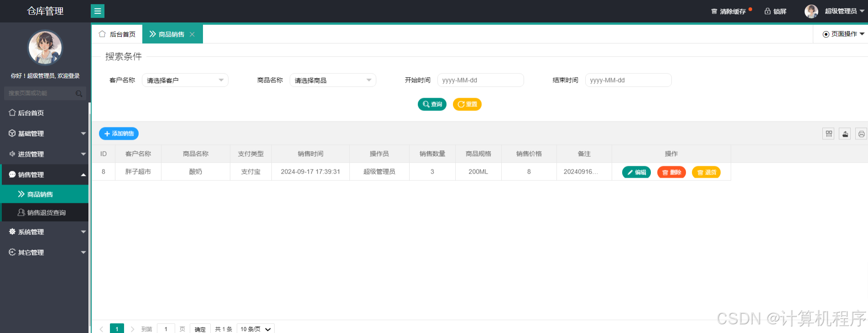
Task: Switch to the 后台首页 tab
Action: pos(117,34)
